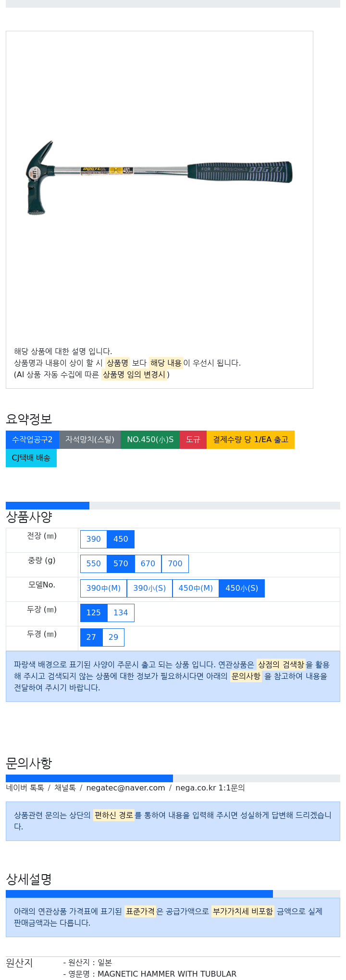Choose weight option 700
This screenshot has width=346, height=980.
click(175, 564)
